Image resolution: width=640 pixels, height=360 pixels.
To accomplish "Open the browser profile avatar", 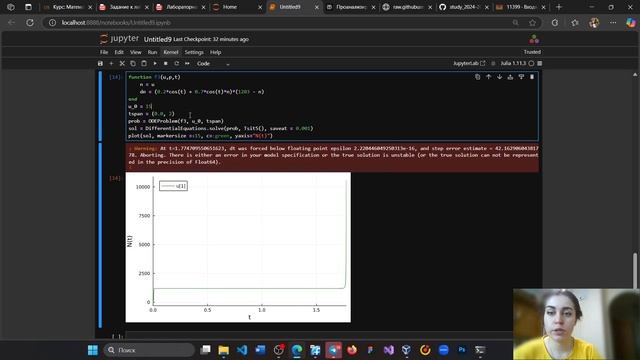I will pyautogui.click(x=594, y=23).
